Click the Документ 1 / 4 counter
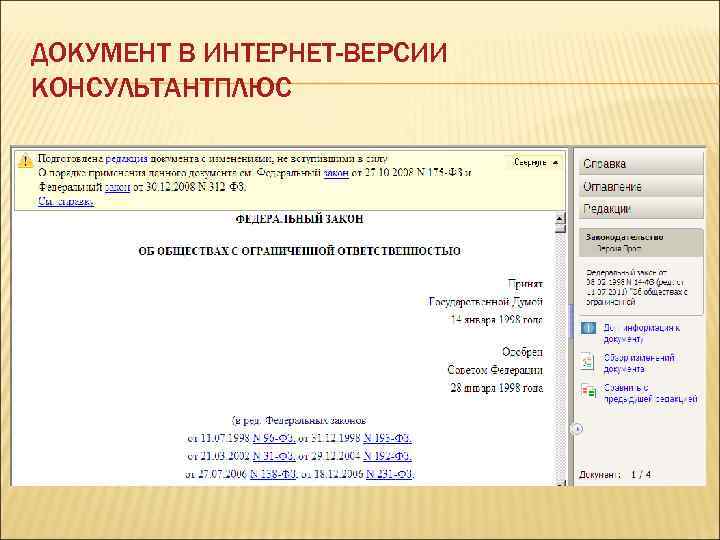The height and width of the screenshot is (540, 720). pyautogui.click(x=615, y=474)
